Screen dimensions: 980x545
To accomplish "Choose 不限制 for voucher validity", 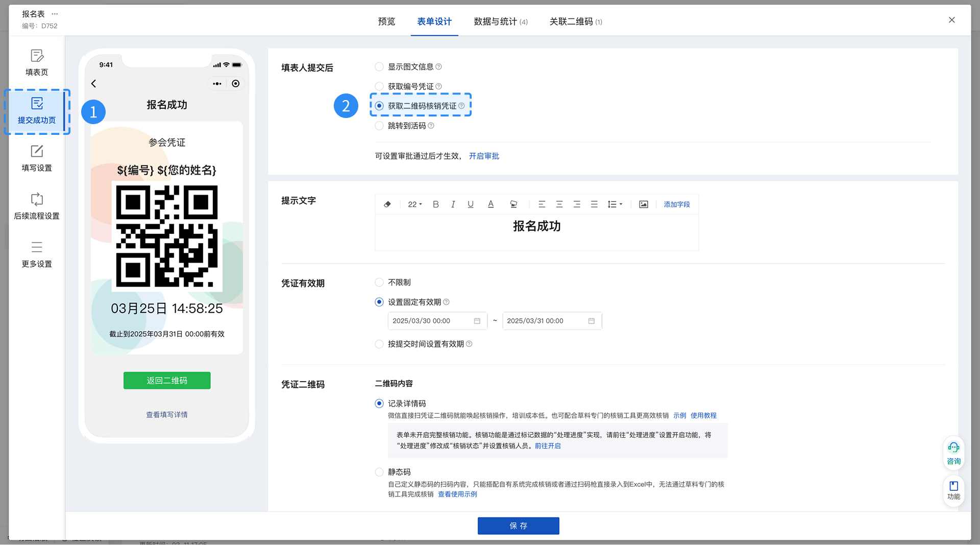I will pyautogui.click(x=379, y=282).
